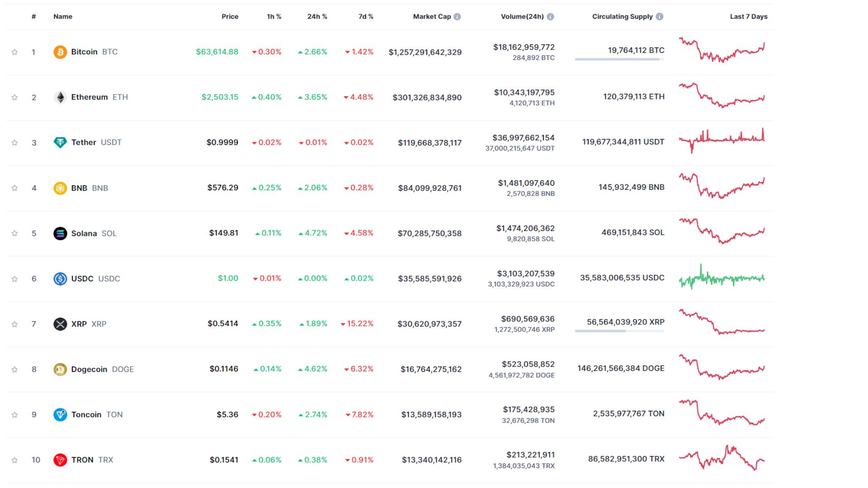Image resolution: width=868 pixels, height=488 pixels.
Task: Click the Ethereum ETH coin logo
Action: 60,97
